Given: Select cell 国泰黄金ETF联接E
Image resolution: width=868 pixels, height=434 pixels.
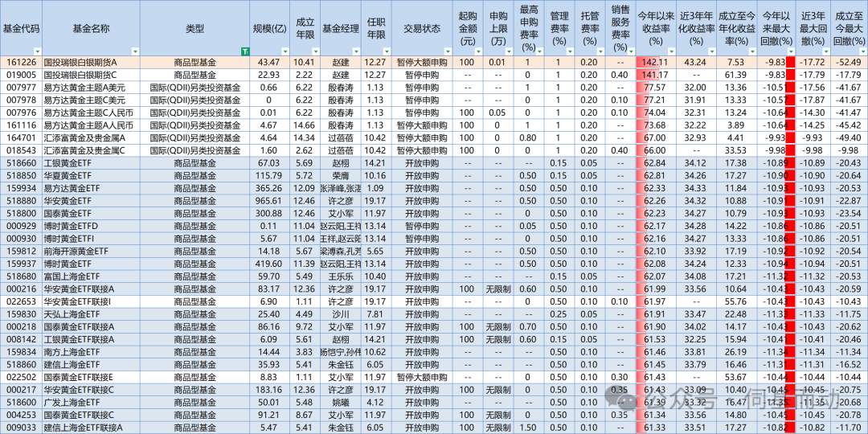Looking at the screenshot, I should pos(91,376).
